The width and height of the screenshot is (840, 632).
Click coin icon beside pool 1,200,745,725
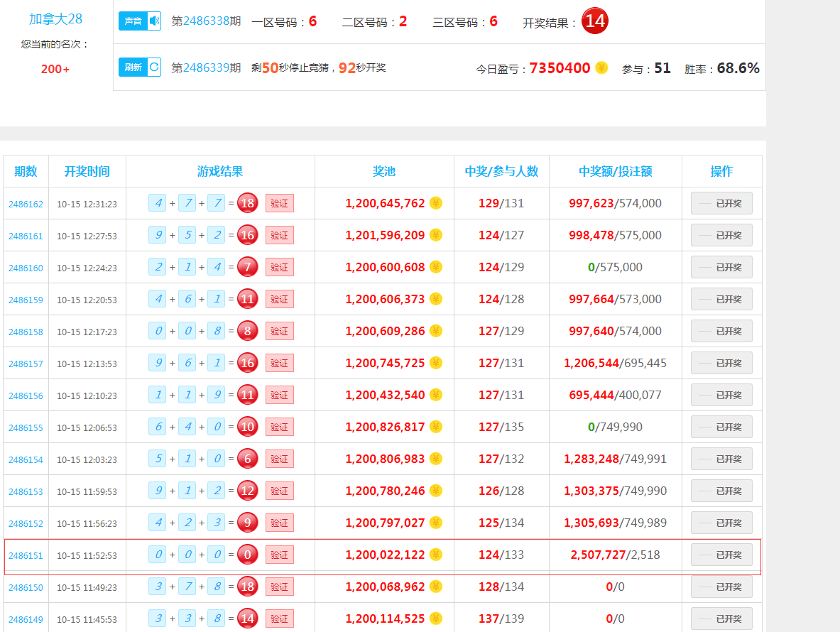(436, 363)
